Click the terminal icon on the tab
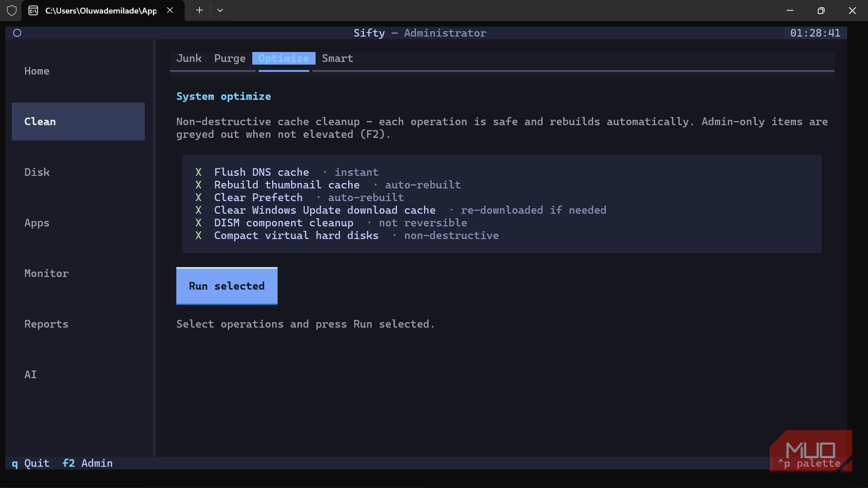This screenshot has width=868, height=488. coord(33,10)
